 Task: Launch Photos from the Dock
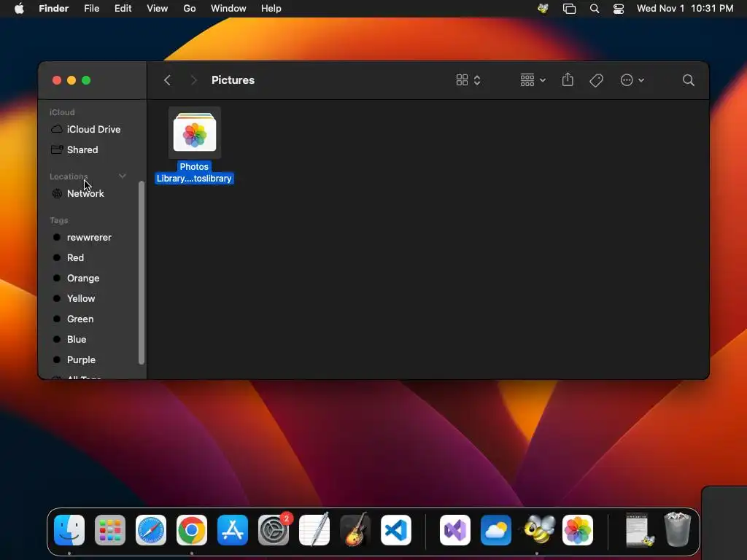tap(578, 530)
